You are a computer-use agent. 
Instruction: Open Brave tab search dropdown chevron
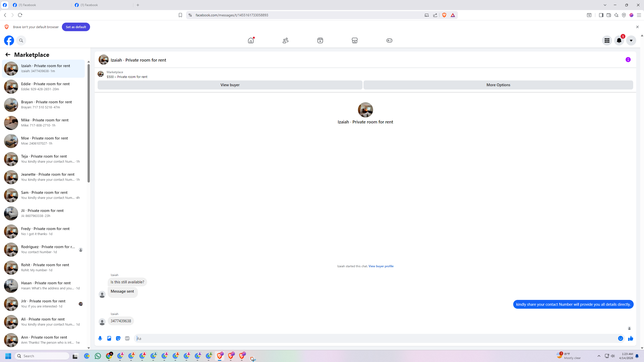pos(605,5)
